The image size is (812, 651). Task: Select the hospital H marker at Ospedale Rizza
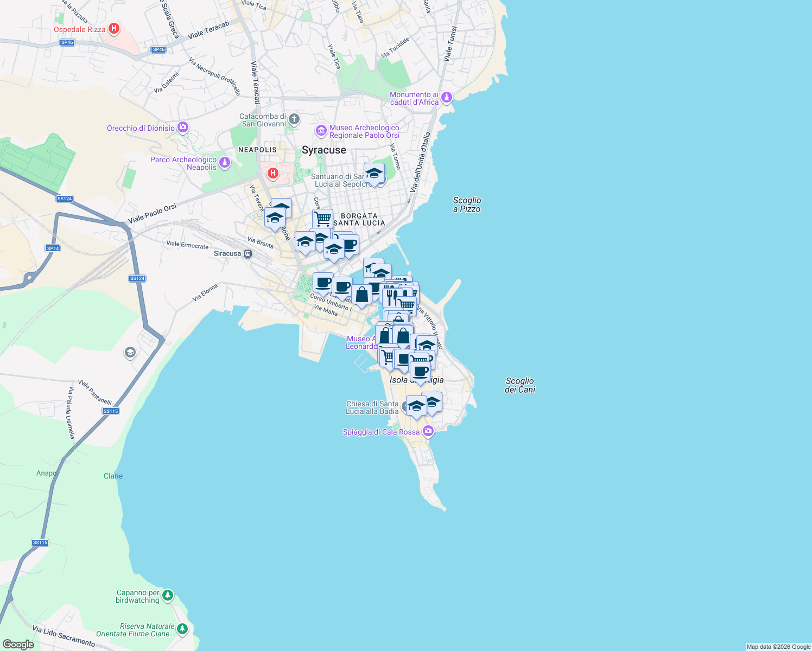pos(113,28)
